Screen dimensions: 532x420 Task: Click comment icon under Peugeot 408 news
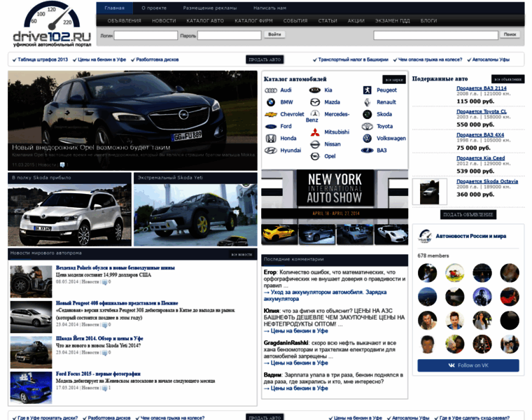pyautogui.click(x=105, y=325)
